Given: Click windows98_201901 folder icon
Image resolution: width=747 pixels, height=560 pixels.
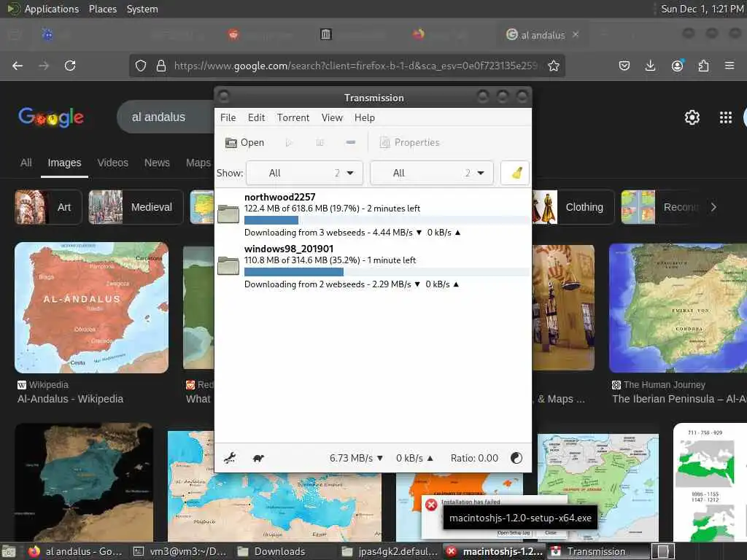Looking at the screenshot, I should coord(228,265).
